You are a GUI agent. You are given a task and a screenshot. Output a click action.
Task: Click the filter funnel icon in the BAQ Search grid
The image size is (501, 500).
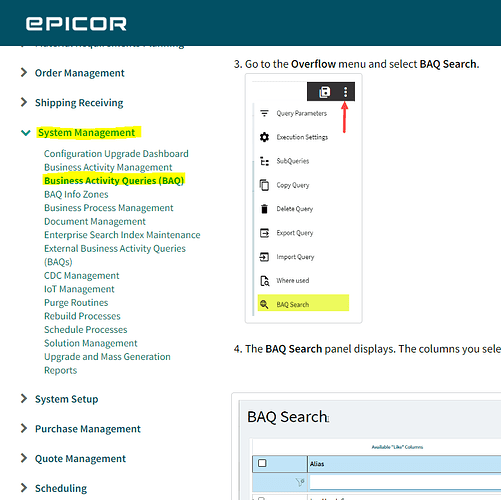(300, 482)
